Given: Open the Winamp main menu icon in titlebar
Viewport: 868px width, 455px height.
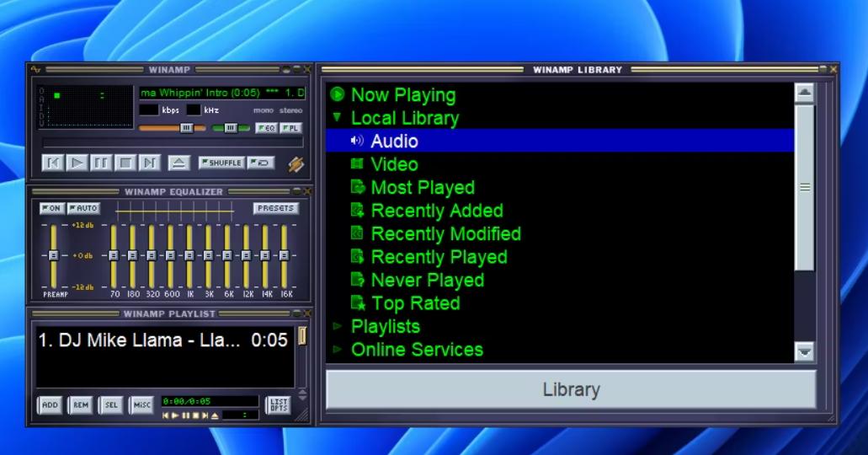Looking at the screenshot, I should point(36,69).
